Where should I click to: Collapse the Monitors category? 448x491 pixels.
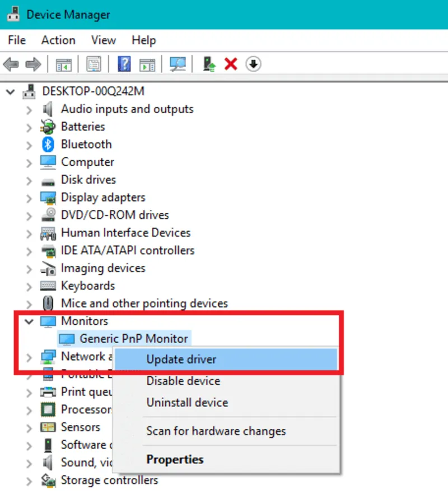pos(29,321)
